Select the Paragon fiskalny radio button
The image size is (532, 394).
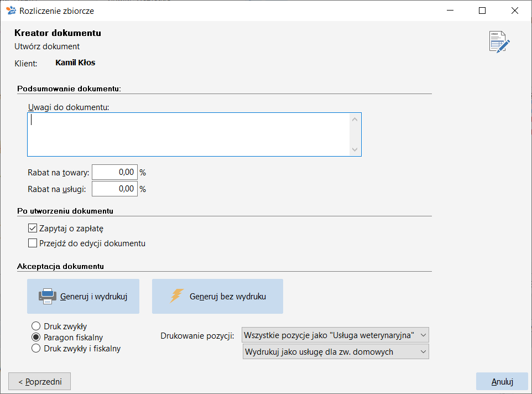coord(36,337)
